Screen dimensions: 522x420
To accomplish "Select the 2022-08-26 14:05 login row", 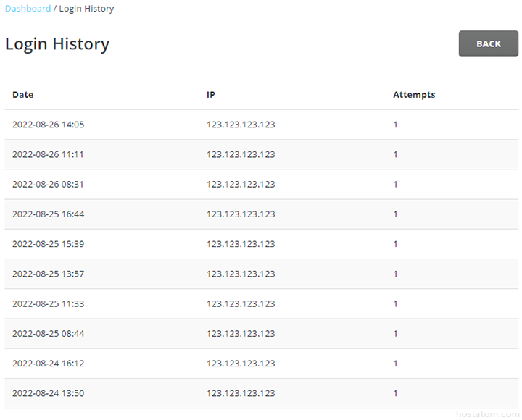I will point(261,125).
